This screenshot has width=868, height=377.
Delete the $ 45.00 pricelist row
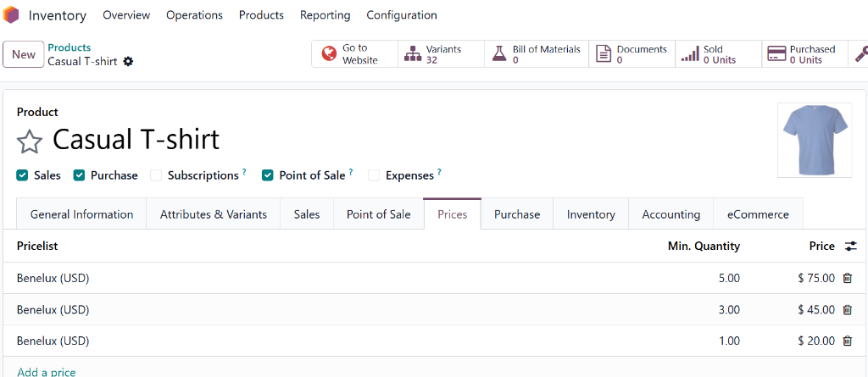[847, 309]
